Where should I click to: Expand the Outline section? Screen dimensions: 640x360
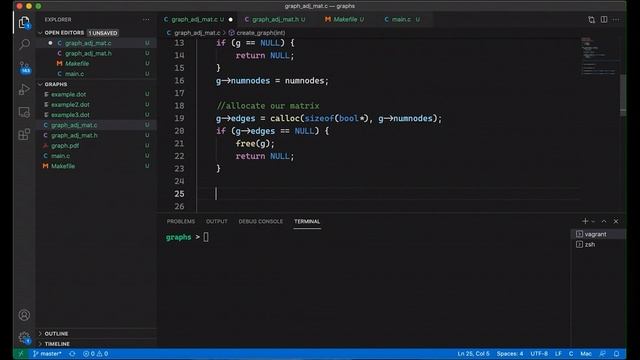96,333
